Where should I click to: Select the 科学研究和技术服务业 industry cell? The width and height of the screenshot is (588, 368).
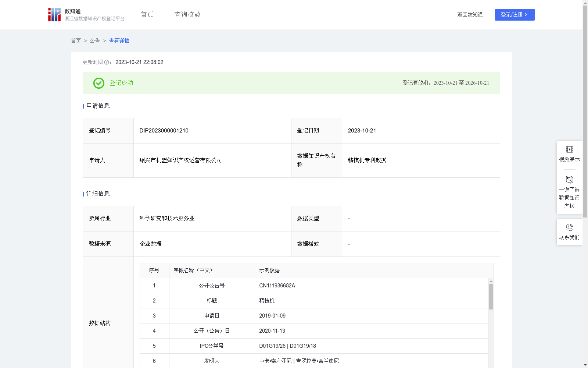[x=212, y=219]
